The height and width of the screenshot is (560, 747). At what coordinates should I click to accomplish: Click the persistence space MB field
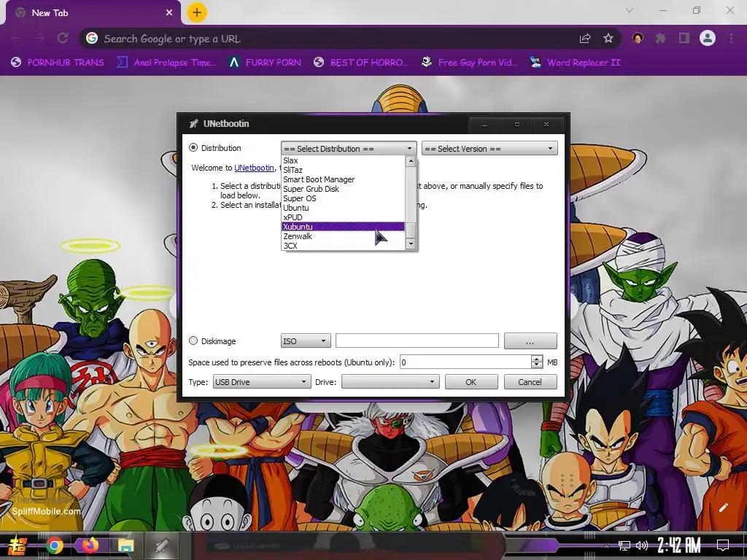(465, 362)
